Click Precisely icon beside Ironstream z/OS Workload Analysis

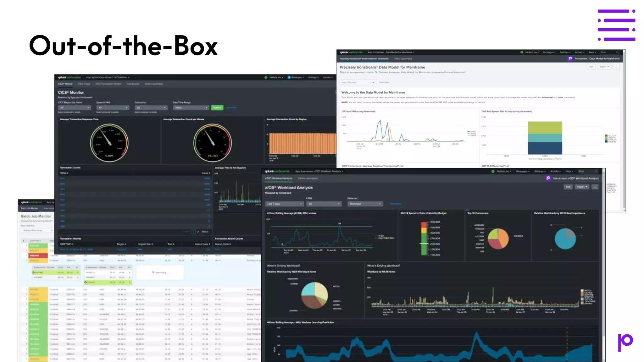pos(548,178)
